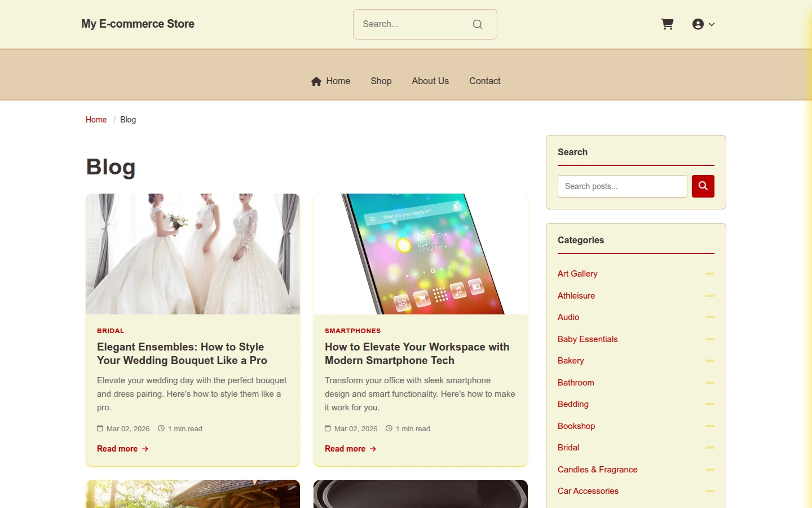The width and height of the screenshot is (812, 508).
Task: Toggle the Bridal category dash
Action: coord(710,448)
